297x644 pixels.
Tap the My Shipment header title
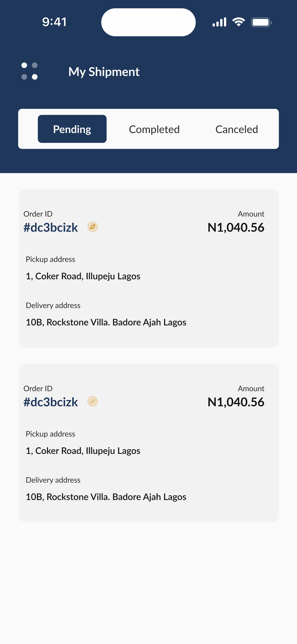pos(104,72)
